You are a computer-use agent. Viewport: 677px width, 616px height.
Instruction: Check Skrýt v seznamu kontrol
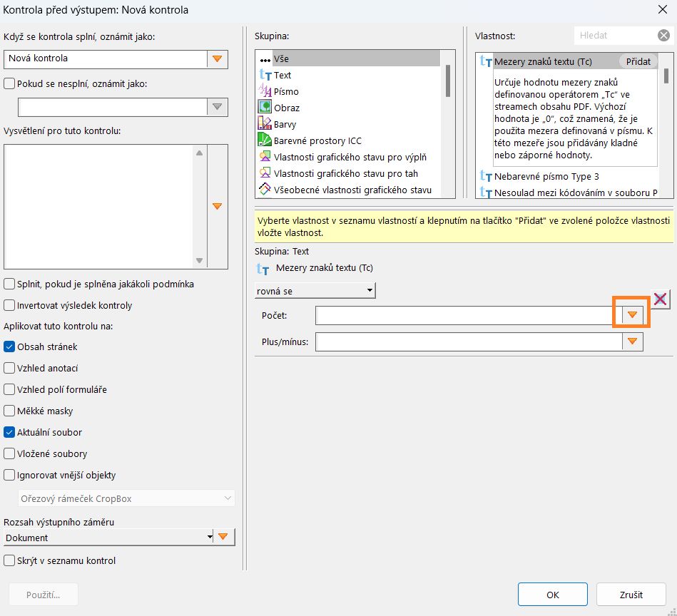(9, 560)
